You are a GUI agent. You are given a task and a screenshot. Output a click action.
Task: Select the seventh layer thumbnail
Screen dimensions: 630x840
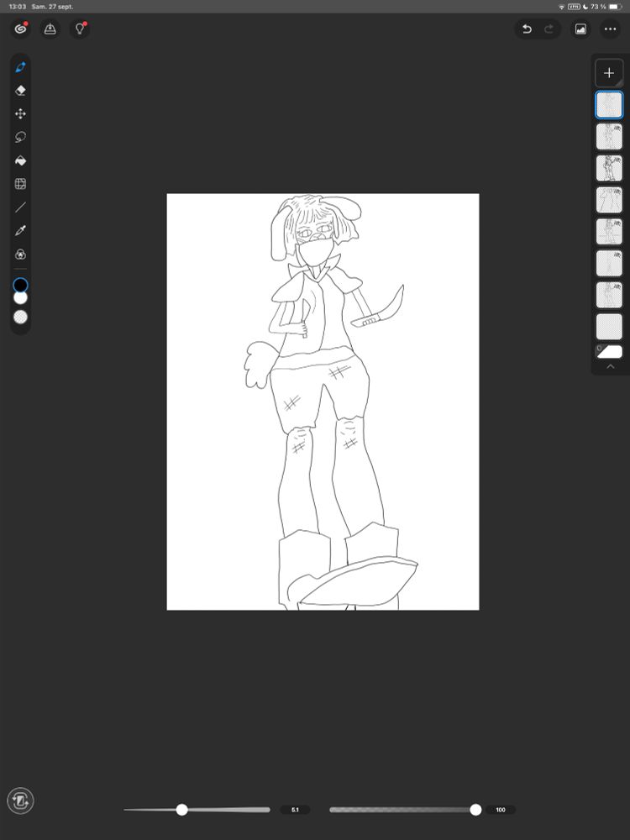click(x=609, y=295)
